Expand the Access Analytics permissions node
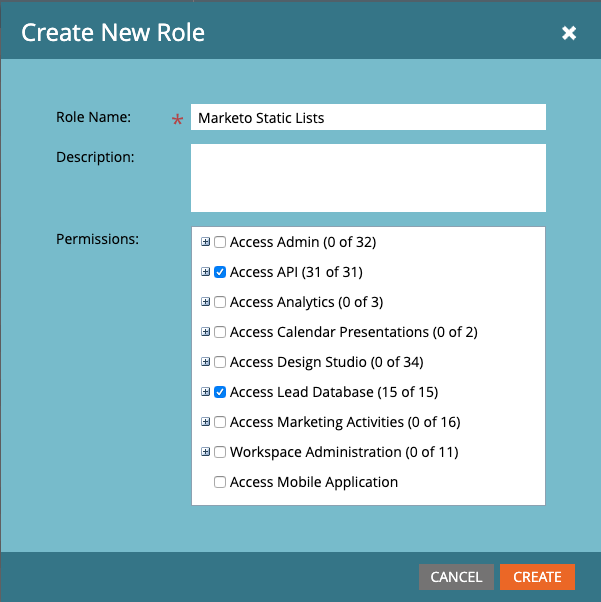 pos(206,302)
